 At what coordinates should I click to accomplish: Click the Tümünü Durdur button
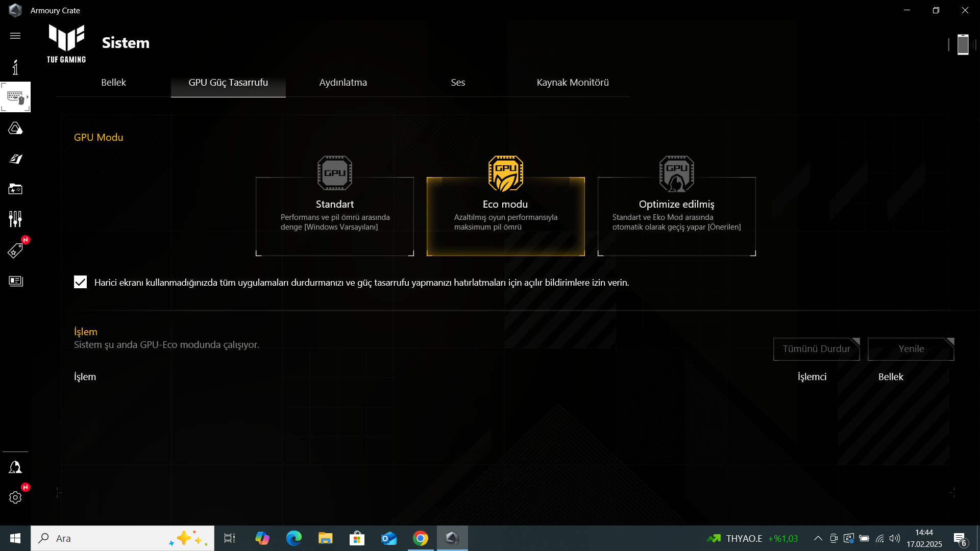point(816,349)
